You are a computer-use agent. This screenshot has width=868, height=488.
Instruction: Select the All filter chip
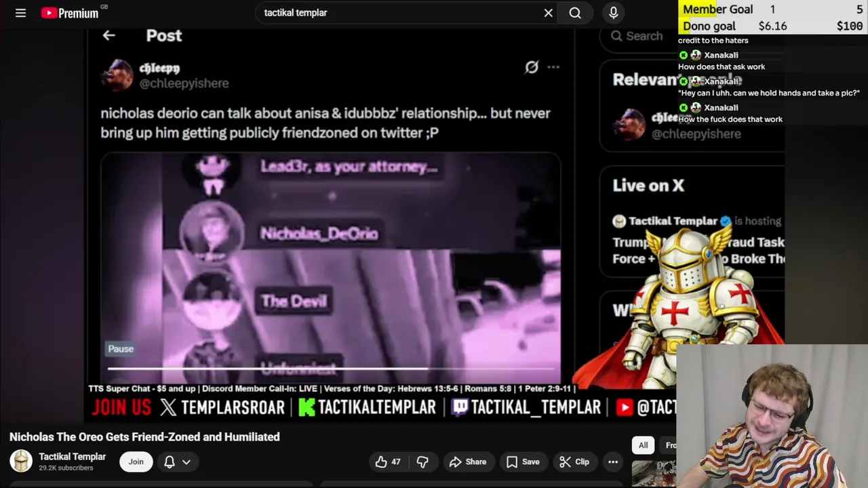pos(643,445)
